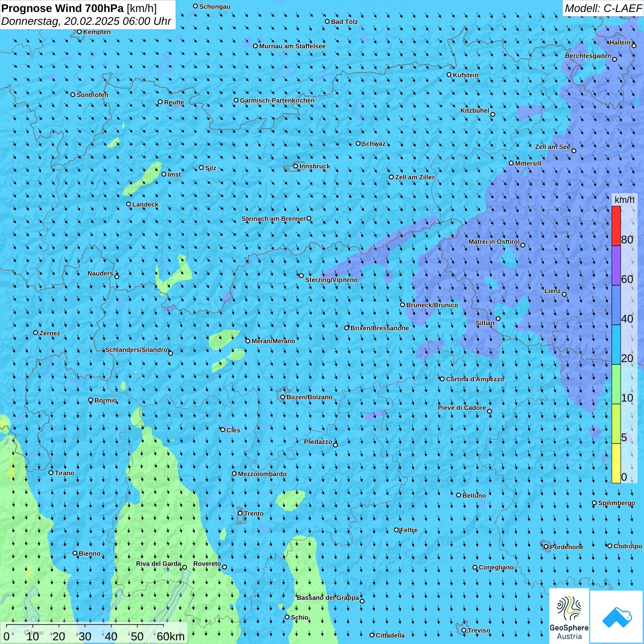Click the Zernez location marker
The width and height of the screenshot is (644, 644).
(36, 333)
